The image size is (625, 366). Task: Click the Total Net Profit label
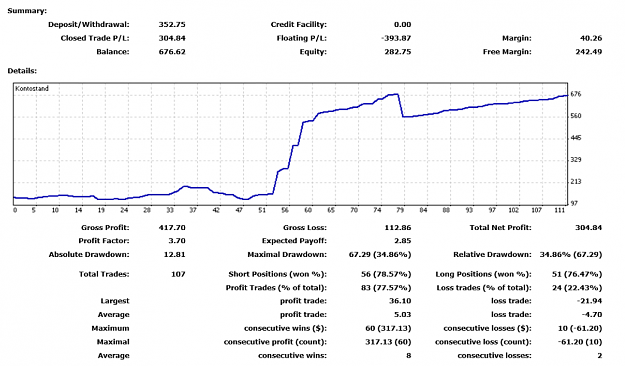500,228
